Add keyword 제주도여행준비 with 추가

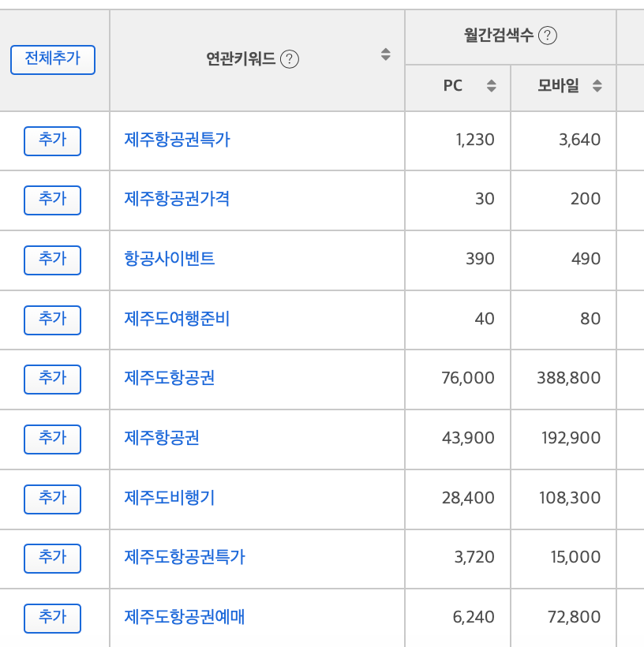pos(52,320)
